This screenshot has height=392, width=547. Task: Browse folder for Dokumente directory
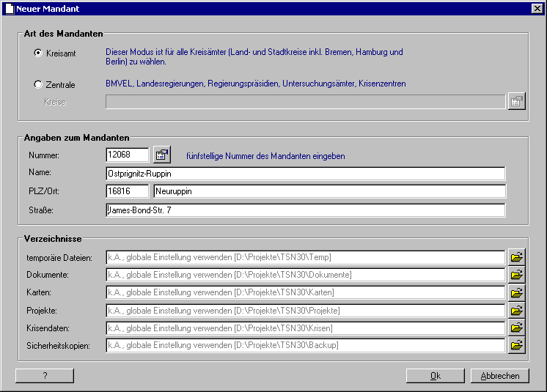tap(517, 275)
